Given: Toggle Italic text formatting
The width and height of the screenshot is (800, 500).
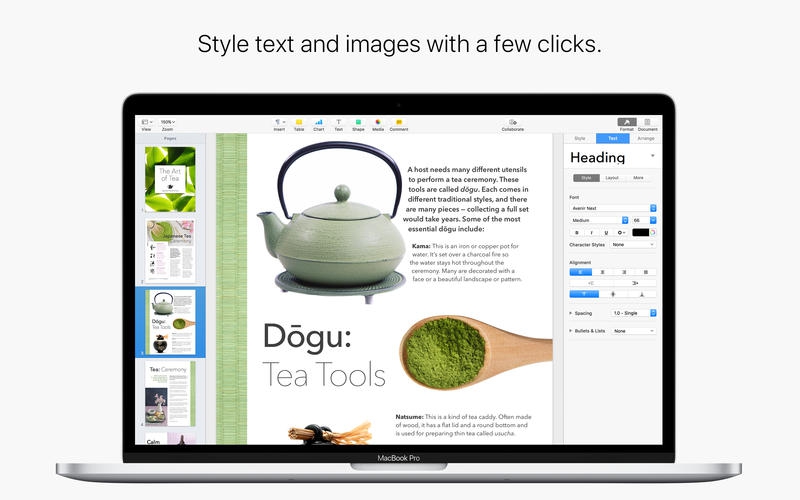Looking at the screenshot, I should click(591, 233).
